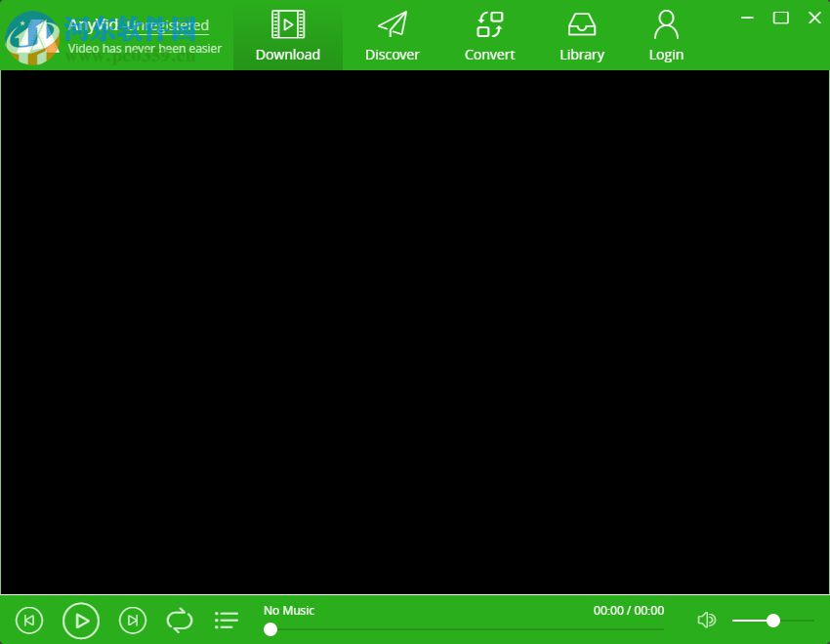Toggle repeat playback mode
Image resolution: width=830 pixels, height=644 pixels.
(179, 620)
